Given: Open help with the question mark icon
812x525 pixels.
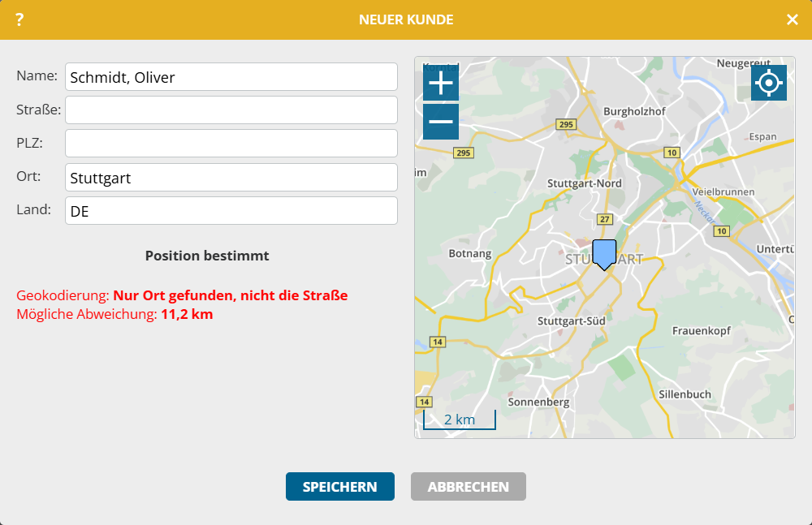Looking at the screenshot, I should 19,19.
